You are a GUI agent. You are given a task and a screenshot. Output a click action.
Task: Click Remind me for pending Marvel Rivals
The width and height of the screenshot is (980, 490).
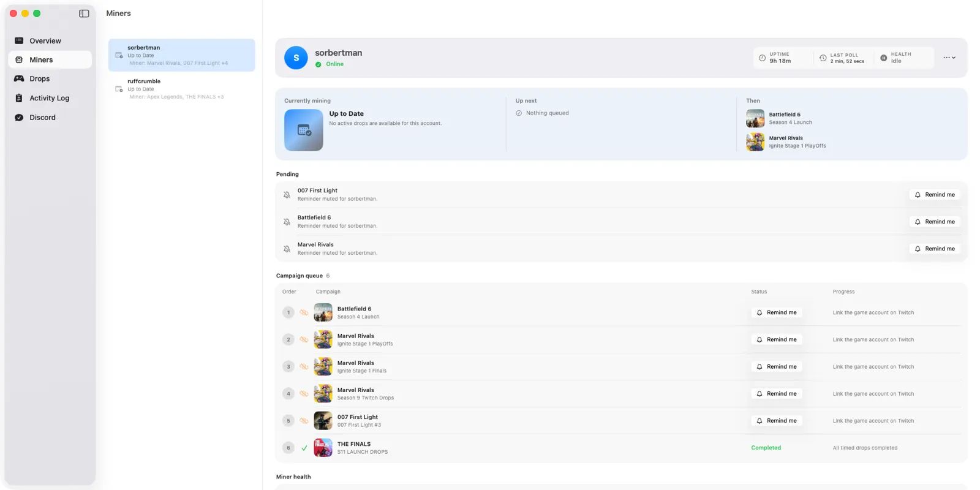[x=935, y=249]
